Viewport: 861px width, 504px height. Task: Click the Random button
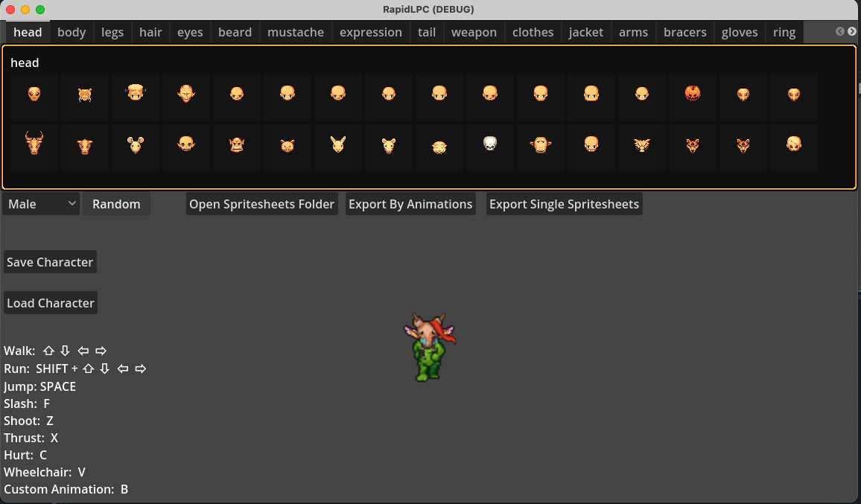pos(116,204)
